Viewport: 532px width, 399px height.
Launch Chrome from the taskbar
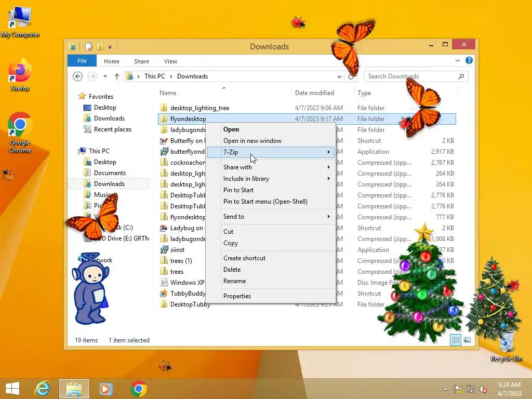(138, 389)
